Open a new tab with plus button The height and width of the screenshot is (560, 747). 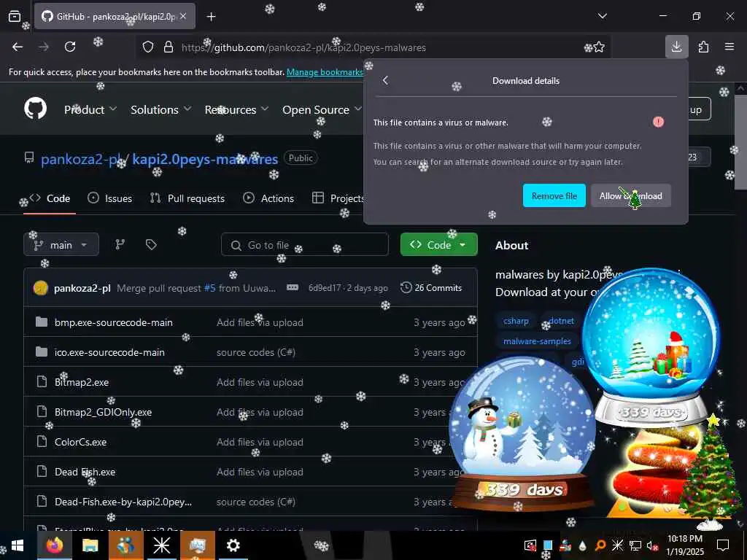click(211, 17)
